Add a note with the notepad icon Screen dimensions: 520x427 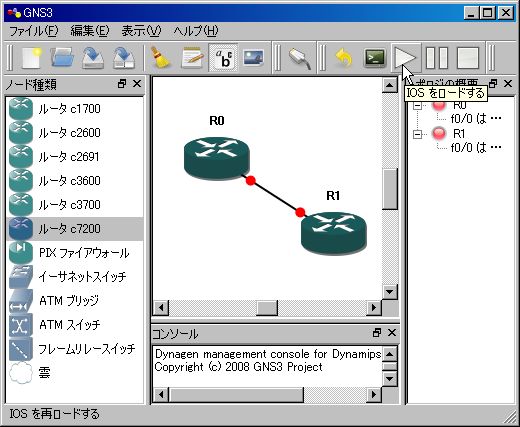tap(192, 58)
